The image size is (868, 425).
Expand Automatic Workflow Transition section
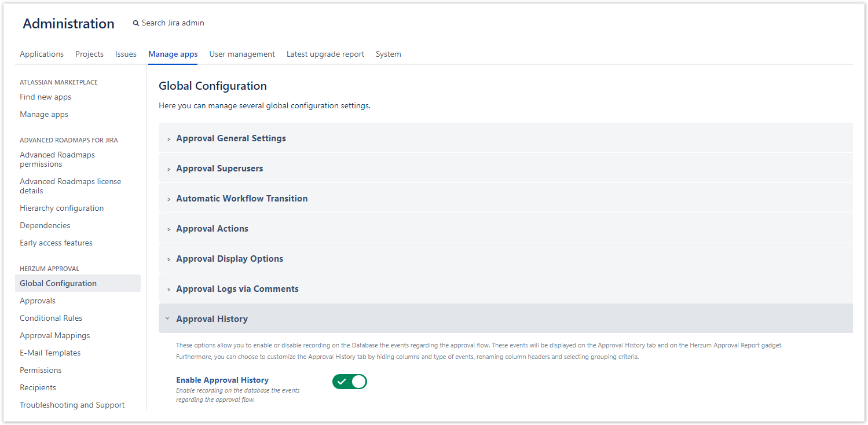click(x=241, y=199)
